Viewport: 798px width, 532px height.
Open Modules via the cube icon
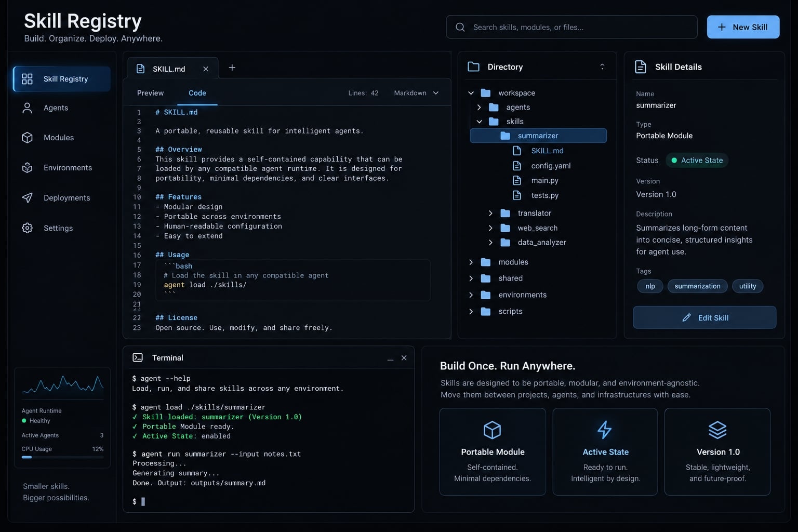(x=27, y=138)
